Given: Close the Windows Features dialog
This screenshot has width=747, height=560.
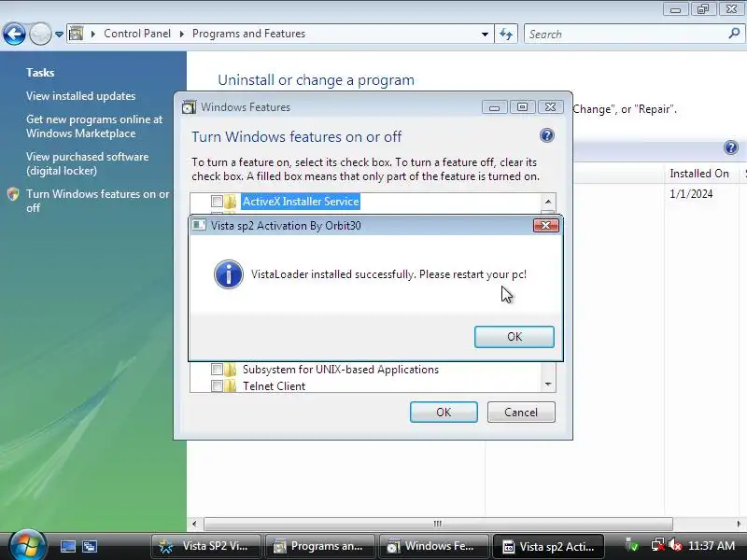Looking at the screenshot, I should 550,107.
